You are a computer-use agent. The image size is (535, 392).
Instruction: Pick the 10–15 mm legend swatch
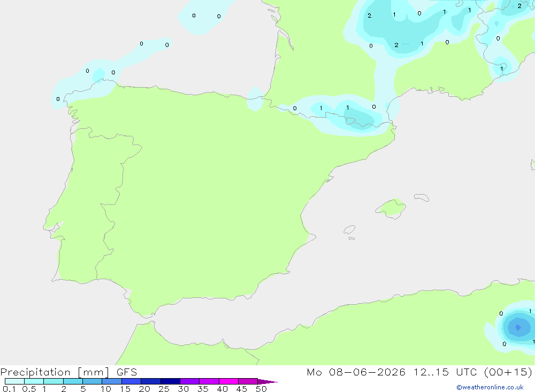[x=112, y=381]
